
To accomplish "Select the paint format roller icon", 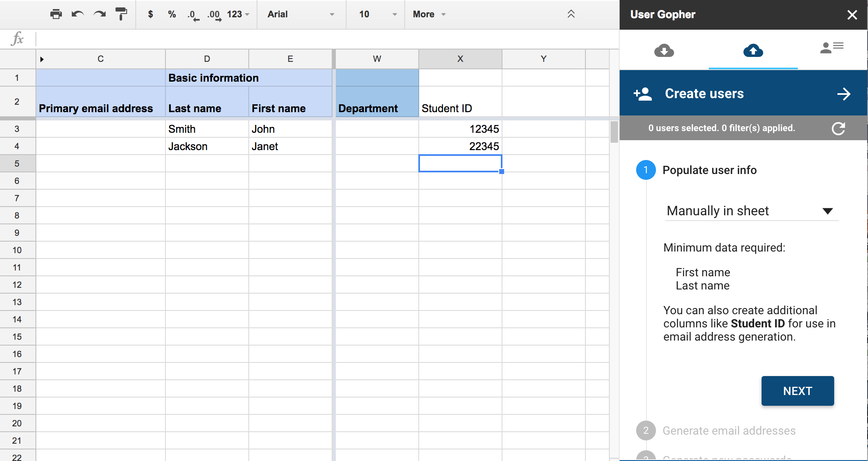I will (x=121, y=14).
